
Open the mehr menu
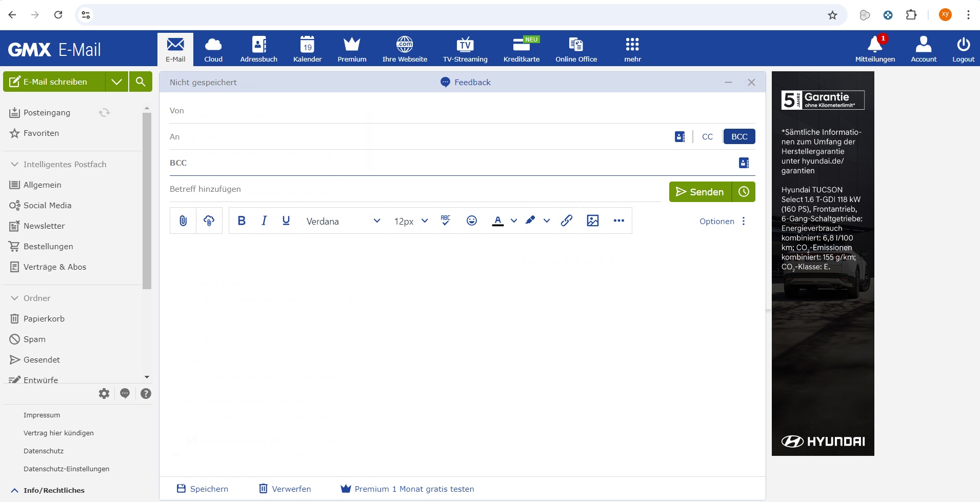coord(632,49)
